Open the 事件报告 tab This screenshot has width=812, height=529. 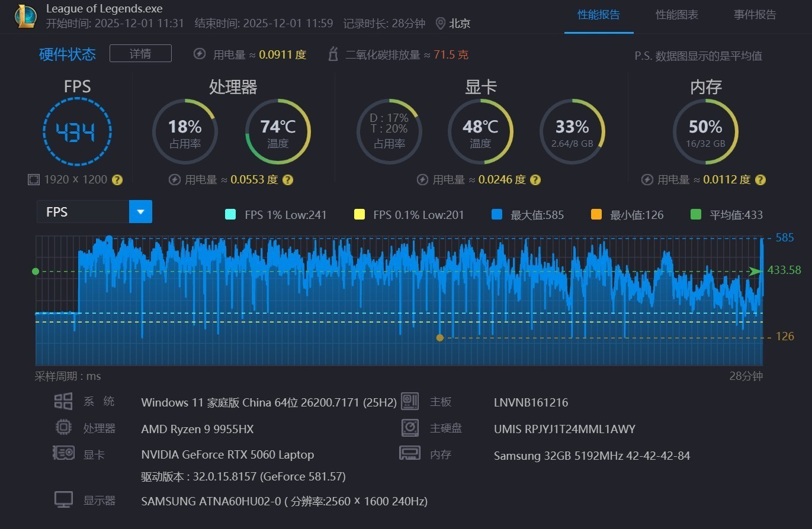[755, 15]
